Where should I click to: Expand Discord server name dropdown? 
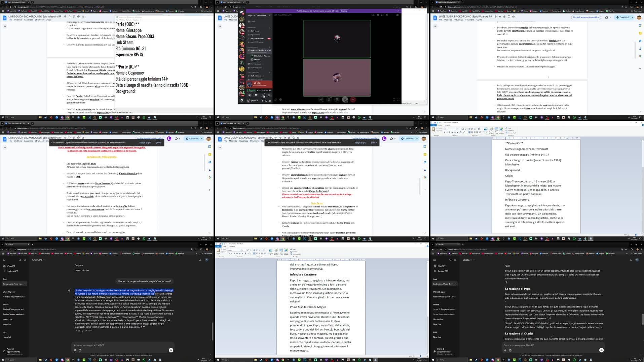(x=269, y=15)
